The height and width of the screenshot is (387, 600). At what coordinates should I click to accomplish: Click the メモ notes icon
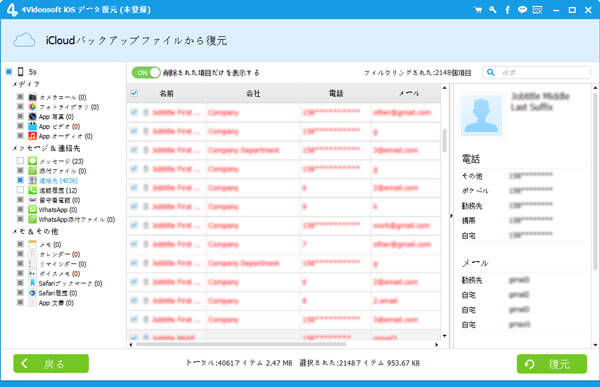click(33, 244)
